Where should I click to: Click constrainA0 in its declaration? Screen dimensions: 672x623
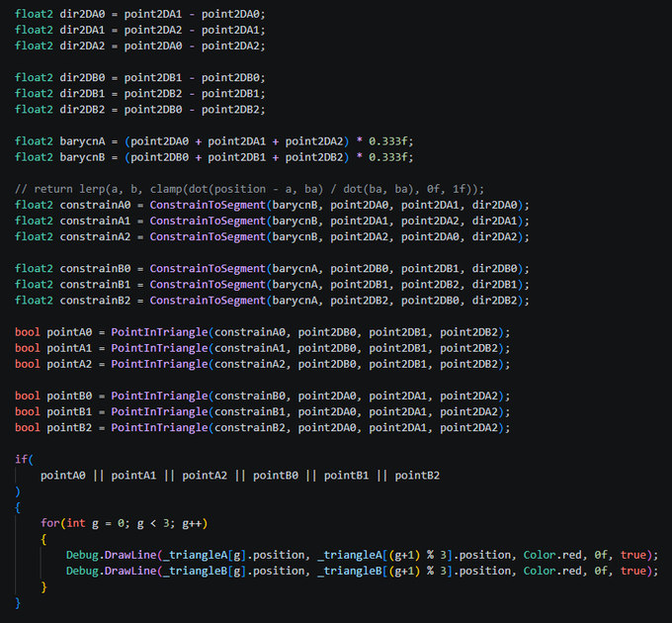[95, 205]
